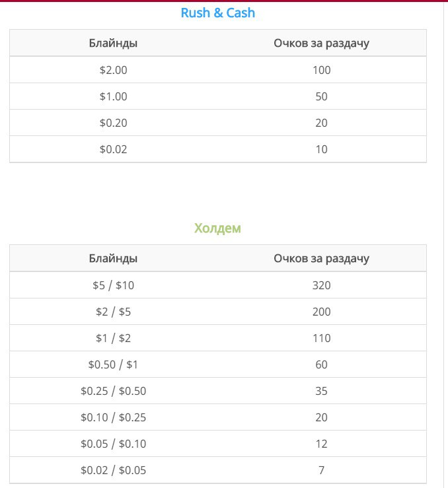Screen dimensions: 448x488
Task: Click the $0.02 blinds cell
Action: tap(113, 149)
